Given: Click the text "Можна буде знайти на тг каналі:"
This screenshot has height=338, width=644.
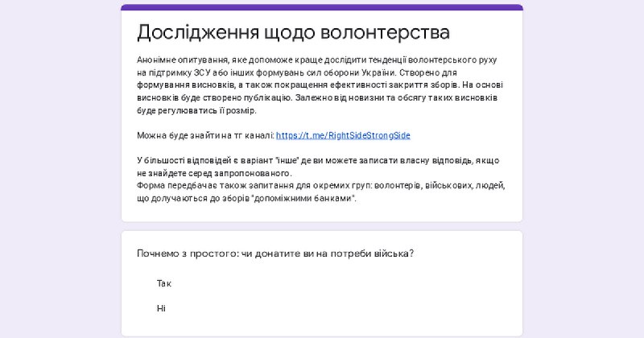Looking at the screenshot, I should coord(205,135).
